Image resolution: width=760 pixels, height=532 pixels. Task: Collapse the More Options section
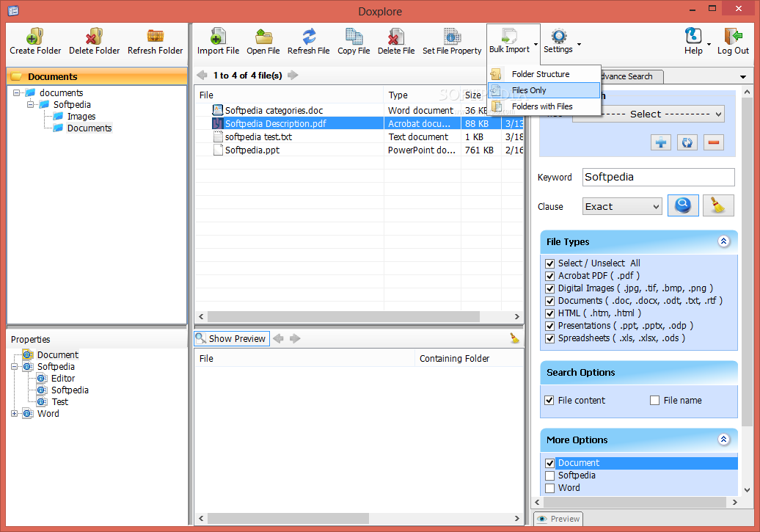723,440
